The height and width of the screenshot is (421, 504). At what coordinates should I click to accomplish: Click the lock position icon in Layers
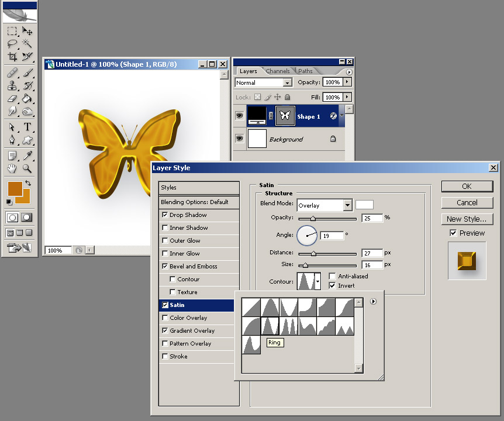tap(277, 96)
